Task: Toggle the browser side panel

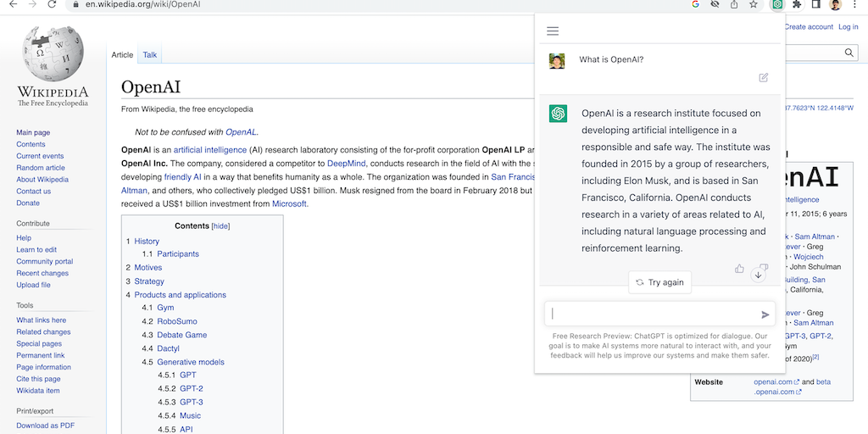Action: (x=815, y=5)
